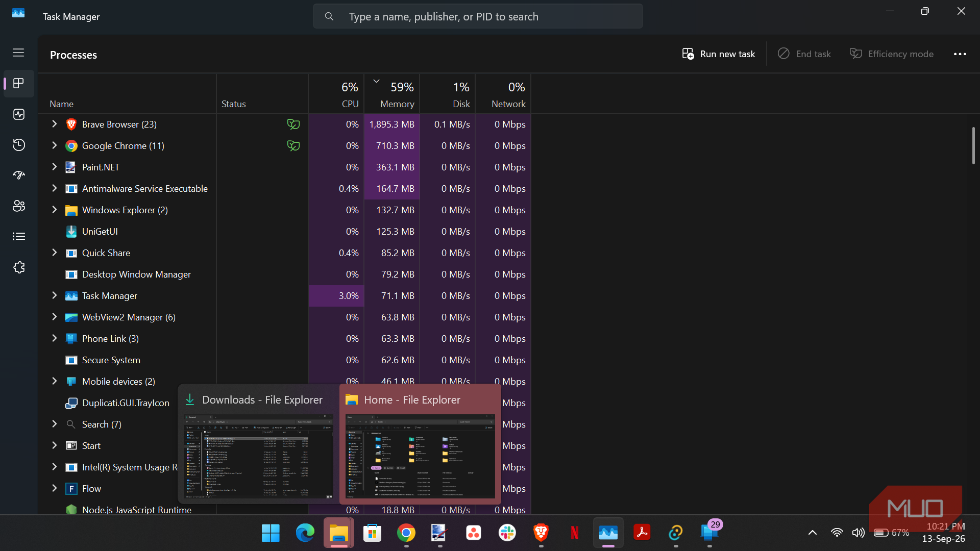The image size is (980, 551).
Task: Click the Run new task button
Action: click(x=719, y=54)
